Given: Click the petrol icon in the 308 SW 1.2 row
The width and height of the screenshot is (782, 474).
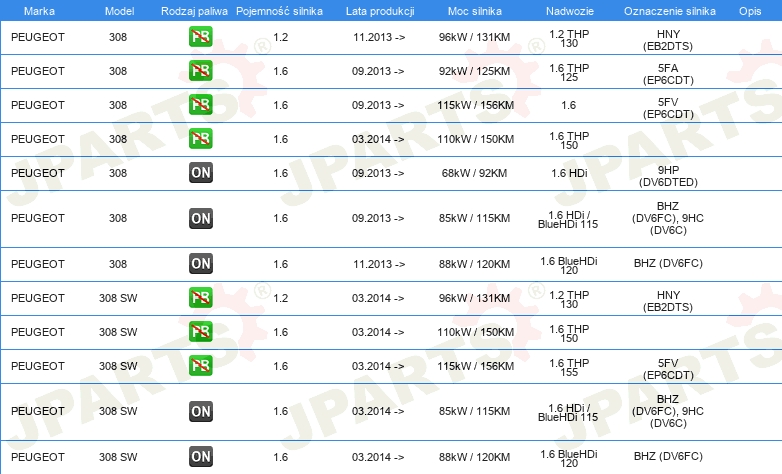Looking at the screenshot, I should coord(200,298).
